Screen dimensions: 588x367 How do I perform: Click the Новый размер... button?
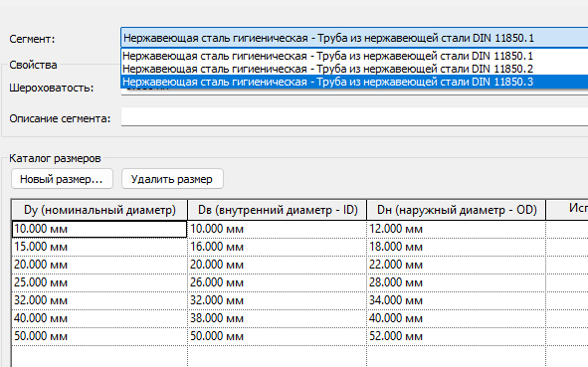pyautogui.click(x=62, y=179)
